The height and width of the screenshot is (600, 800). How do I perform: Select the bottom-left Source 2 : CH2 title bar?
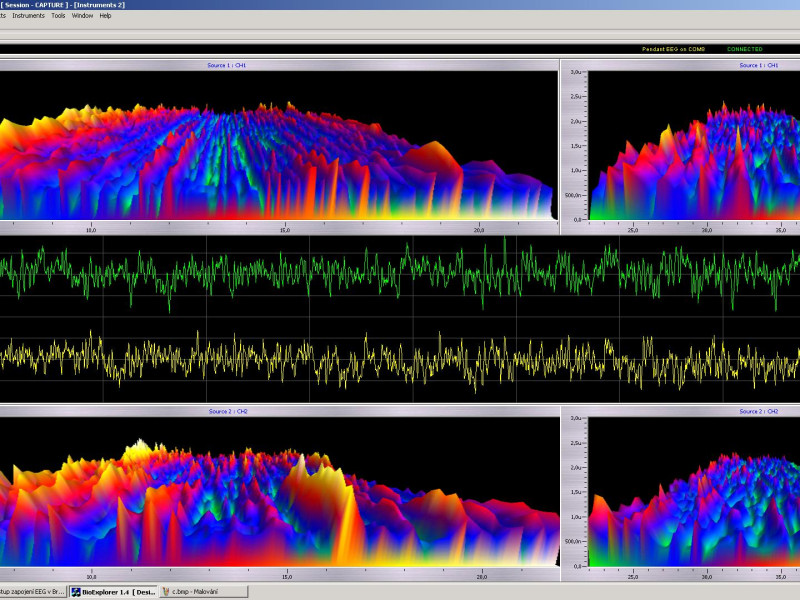click(228, 411)
